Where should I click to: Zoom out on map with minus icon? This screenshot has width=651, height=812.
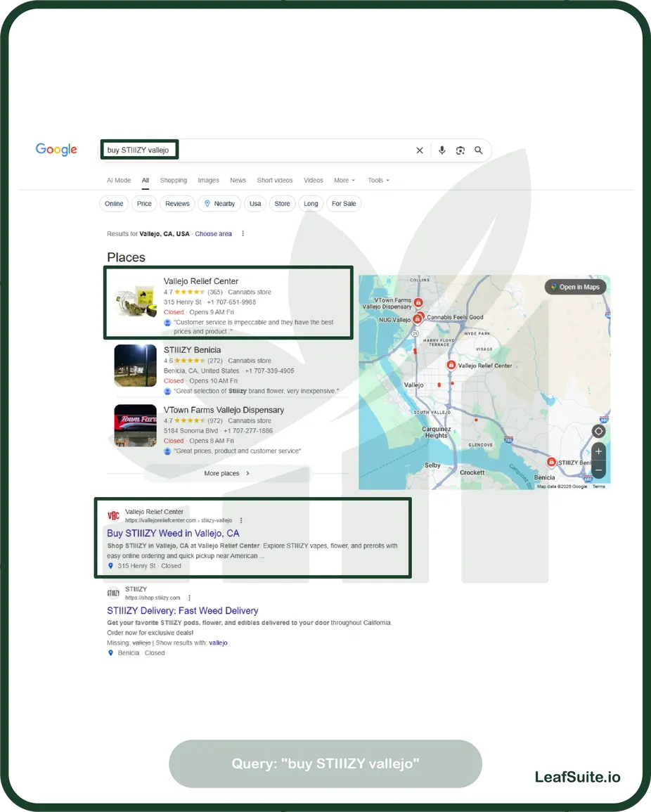tap(598, 469)
